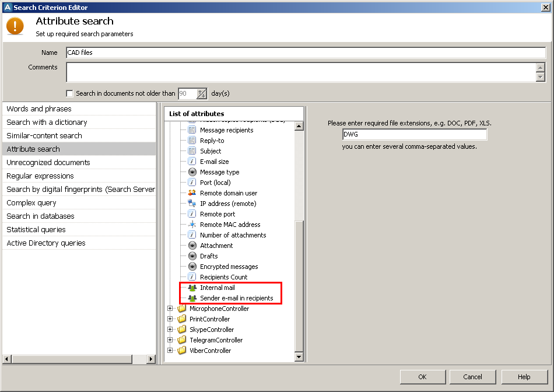Select the Recipients Count attribute
554x392 pixels.
pos(224,277)
